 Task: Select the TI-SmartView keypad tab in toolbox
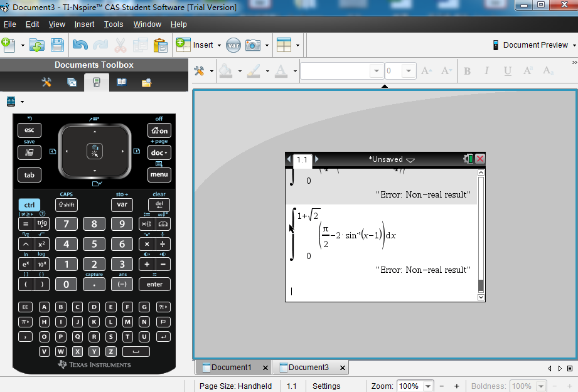[x=97, y=82]
